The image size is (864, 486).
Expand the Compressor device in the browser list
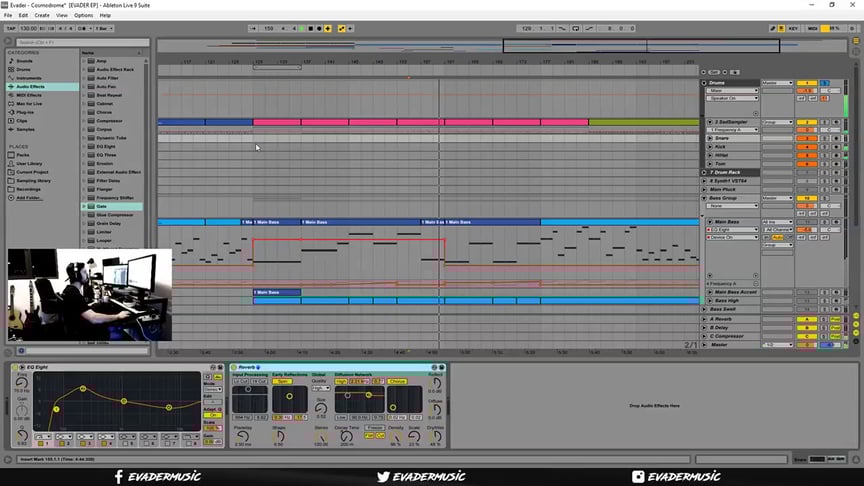click(84, 121)
